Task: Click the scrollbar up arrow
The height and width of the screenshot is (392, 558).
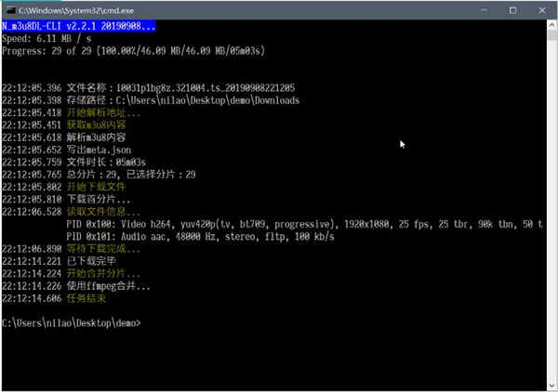Action: 551,25
